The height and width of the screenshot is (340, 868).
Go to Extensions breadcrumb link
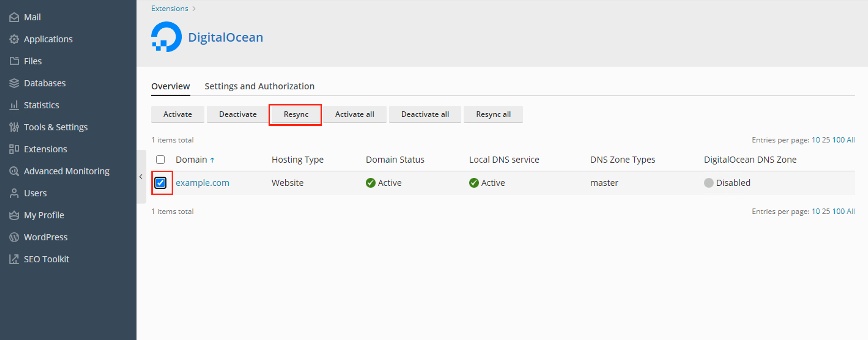click(169, 9)
